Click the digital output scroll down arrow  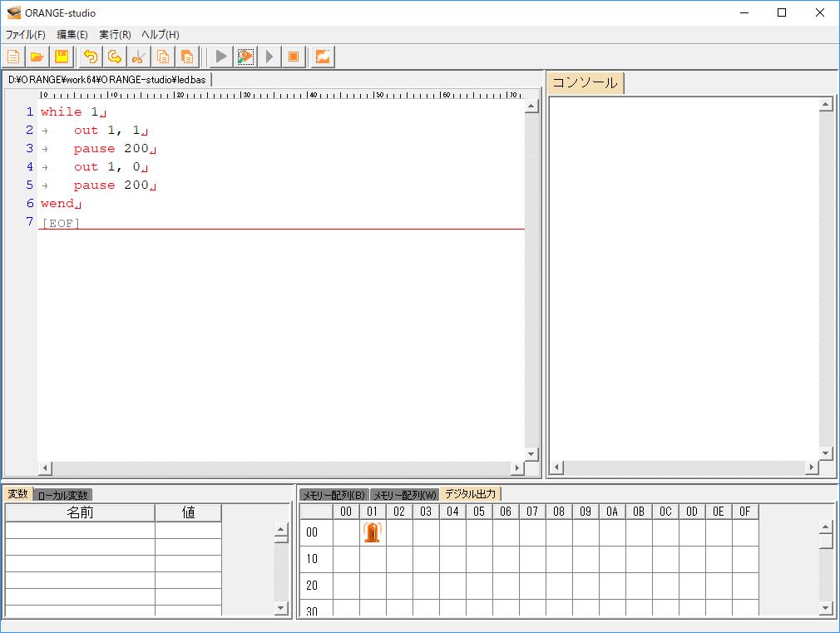point(826,608)
